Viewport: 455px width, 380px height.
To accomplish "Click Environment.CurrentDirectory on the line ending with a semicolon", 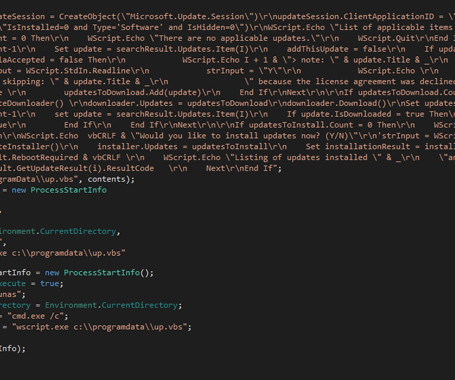I will 111,305.
